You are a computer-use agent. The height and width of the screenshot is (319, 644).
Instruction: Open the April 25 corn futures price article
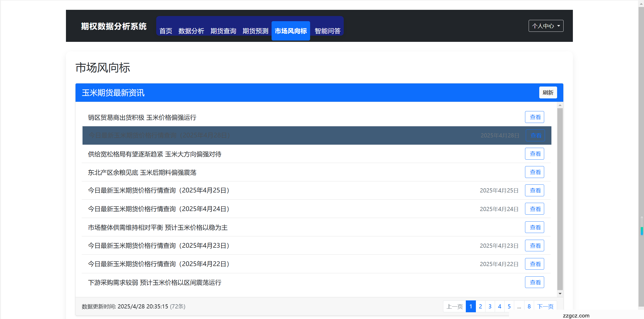click(x=535, y=190)
